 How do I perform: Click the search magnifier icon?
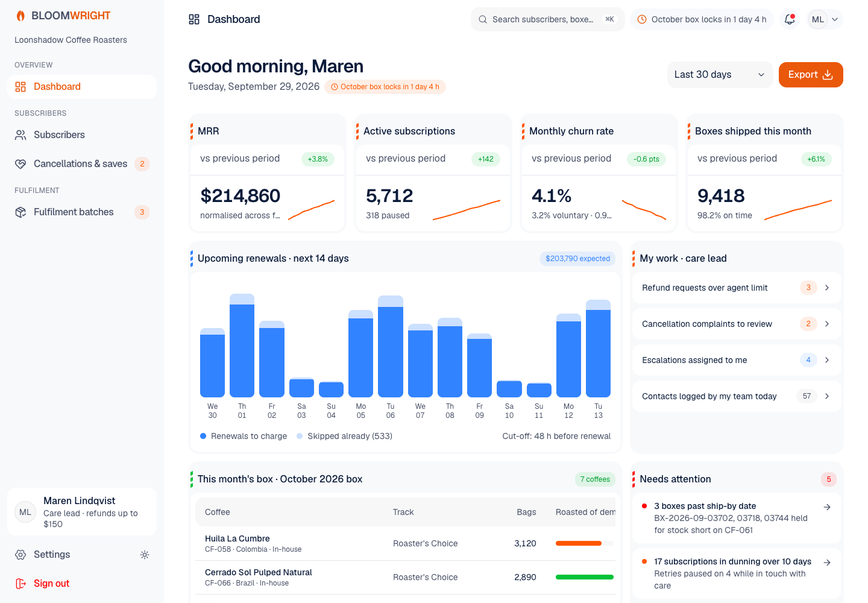click(x=483, y=19)
